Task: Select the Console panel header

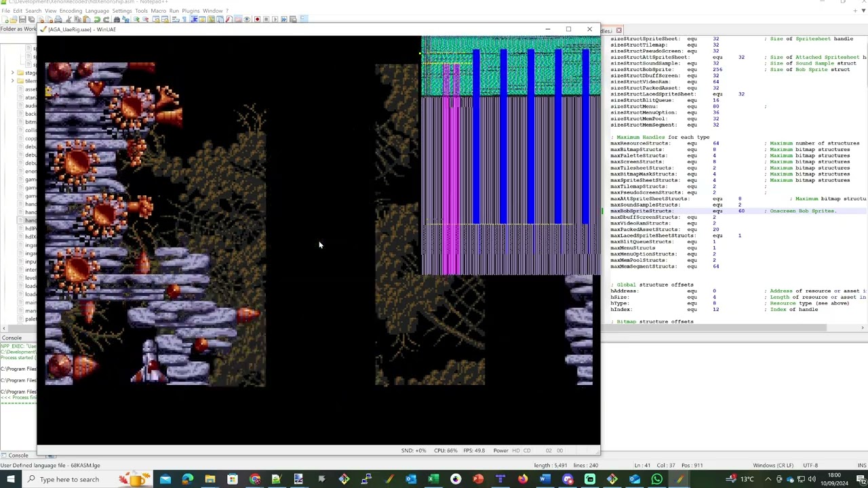Action: 12,338
